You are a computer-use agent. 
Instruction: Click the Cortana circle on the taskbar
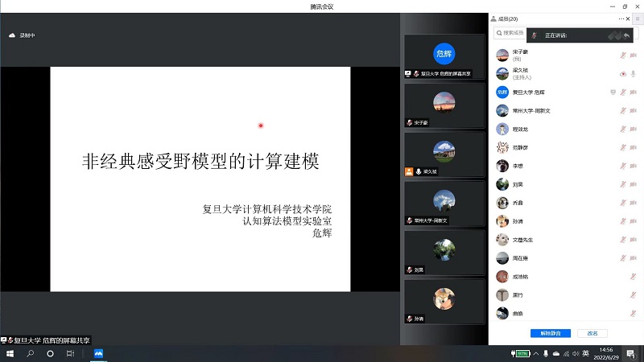tap(50, 354)
